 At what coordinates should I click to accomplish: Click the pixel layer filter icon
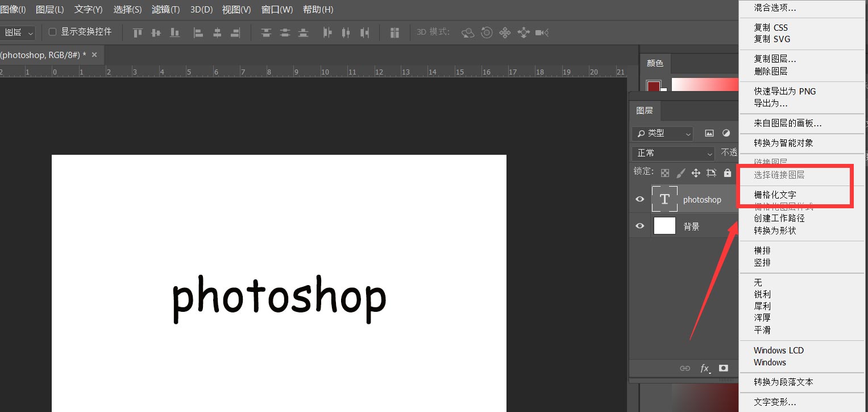[x=709, y=133]
